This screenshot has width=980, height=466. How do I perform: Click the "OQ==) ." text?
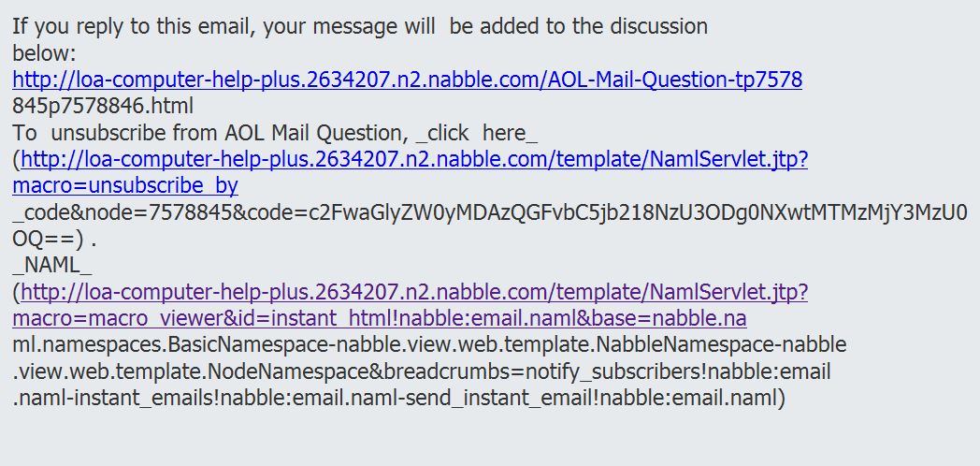click(x=55, y=238)
